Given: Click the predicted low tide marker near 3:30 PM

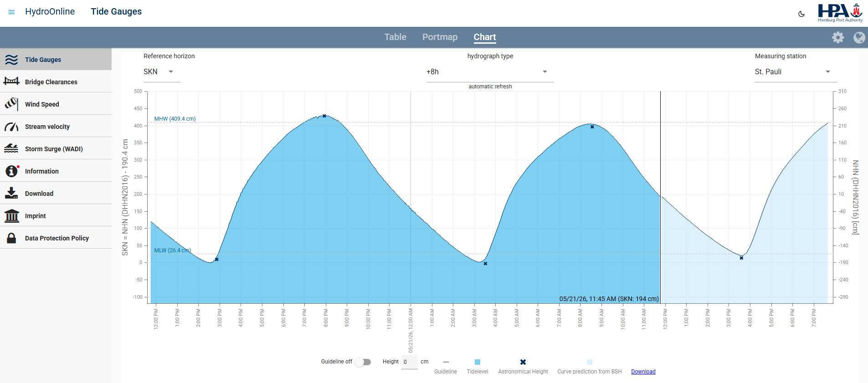Looking at the screenshot, I should click(x=741, y=258).
